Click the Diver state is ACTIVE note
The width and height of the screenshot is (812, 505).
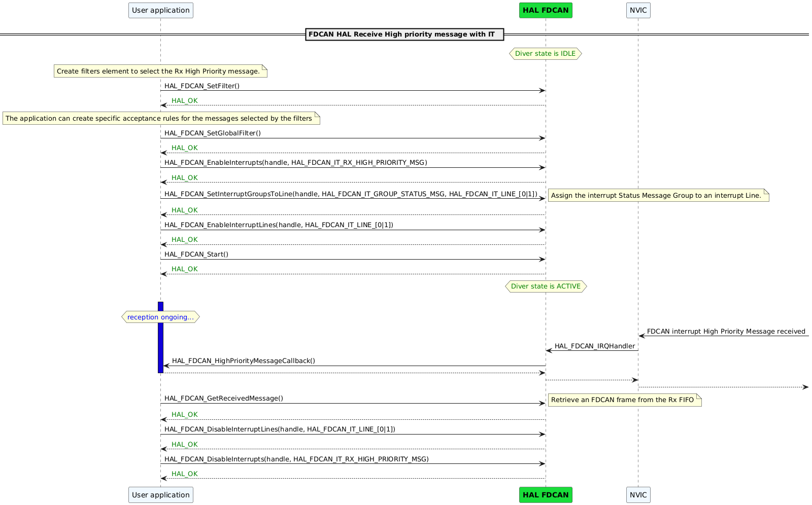click(x=545, y=286)
